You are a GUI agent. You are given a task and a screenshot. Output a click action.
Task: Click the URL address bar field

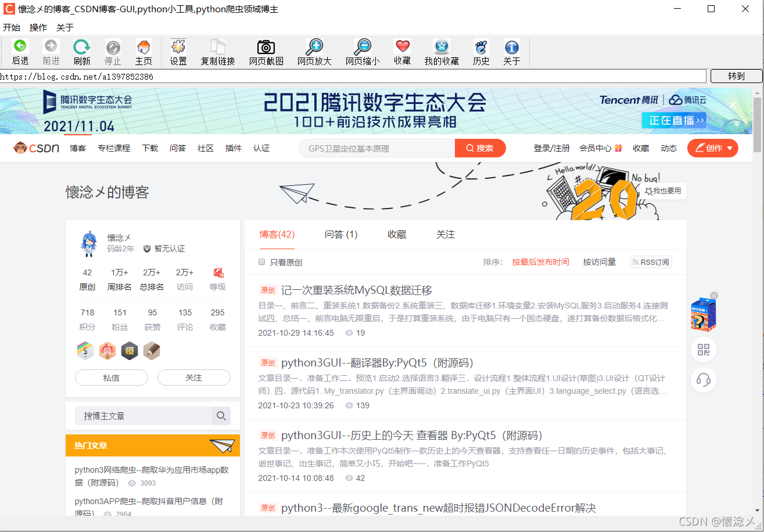pos(353,76)
